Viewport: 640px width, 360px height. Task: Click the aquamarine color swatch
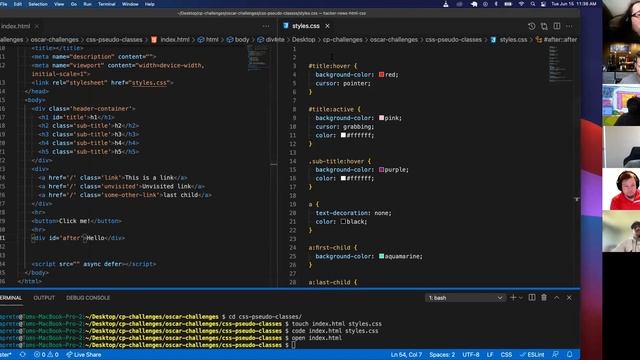coord(382,256)
